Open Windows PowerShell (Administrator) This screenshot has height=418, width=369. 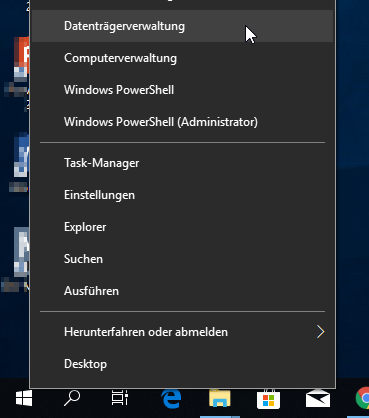[182, 122]
